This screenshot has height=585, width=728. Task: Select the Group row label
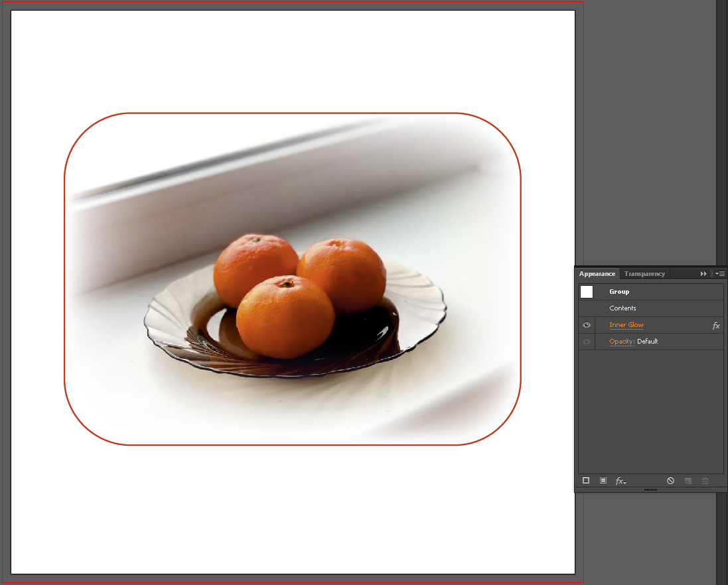tap(619, 292)
